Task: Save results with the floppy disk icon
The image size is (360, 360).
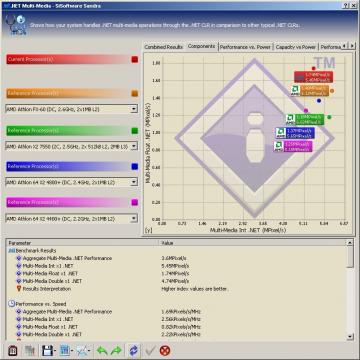Action: tap(47, 350)
